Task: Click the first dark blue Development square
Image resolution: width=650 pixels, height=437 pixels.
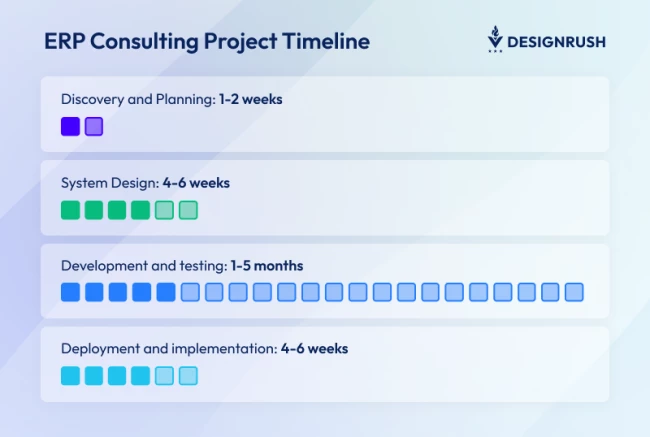Action: point(70,292)
